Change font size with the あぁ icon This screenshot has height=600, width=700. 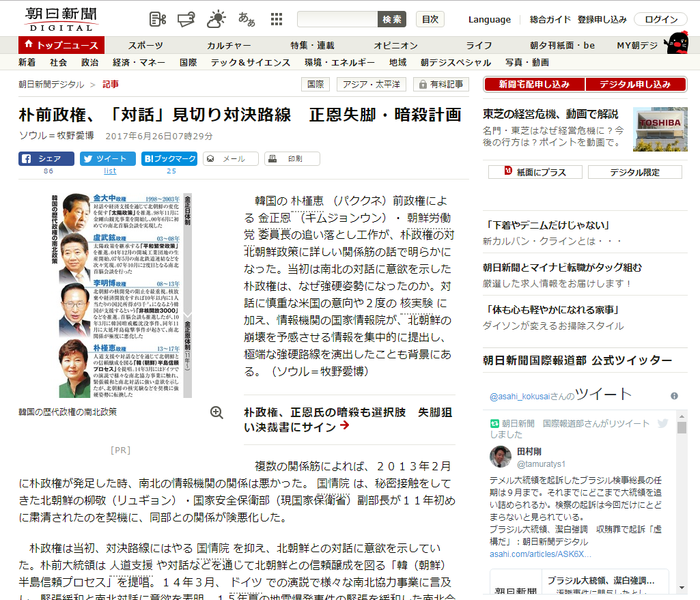tap(247, 19)
